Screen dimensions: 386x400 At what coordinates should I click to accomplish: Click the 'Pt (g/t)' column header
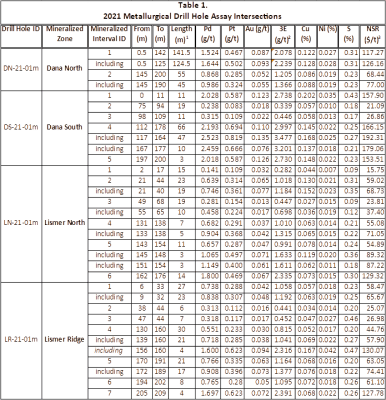pyautogui.click(x=232, y=34)
